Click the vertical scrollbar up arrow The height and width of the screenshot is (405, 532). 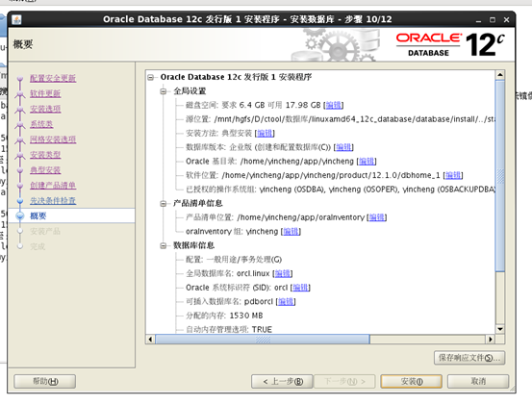[x=500, y=75]
